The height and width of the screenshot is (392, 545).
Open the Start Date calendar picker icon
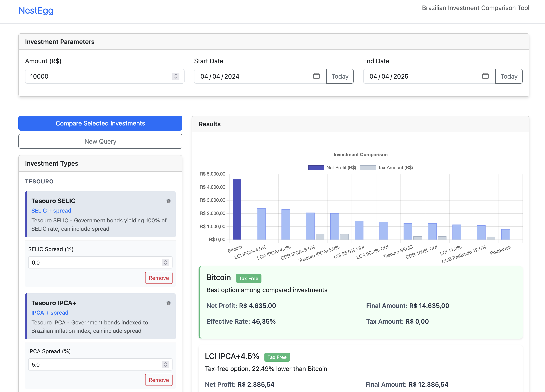(316, 76)
